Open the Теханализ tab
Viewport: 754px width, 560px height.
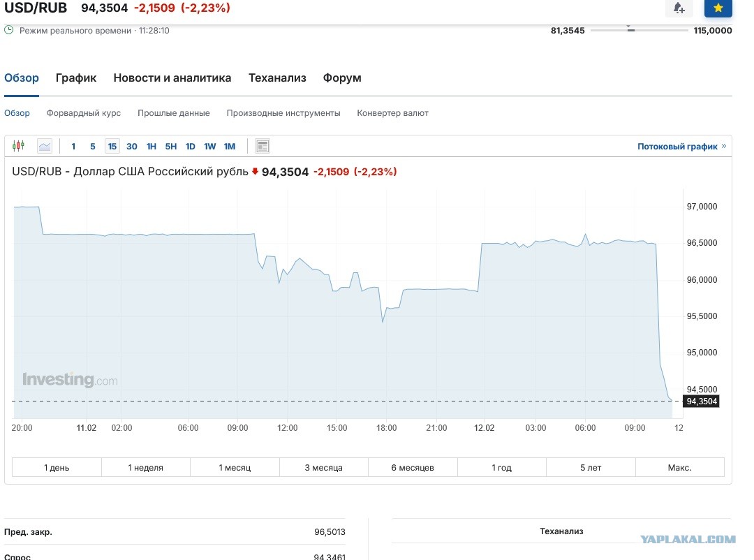(x=277, y=78)
